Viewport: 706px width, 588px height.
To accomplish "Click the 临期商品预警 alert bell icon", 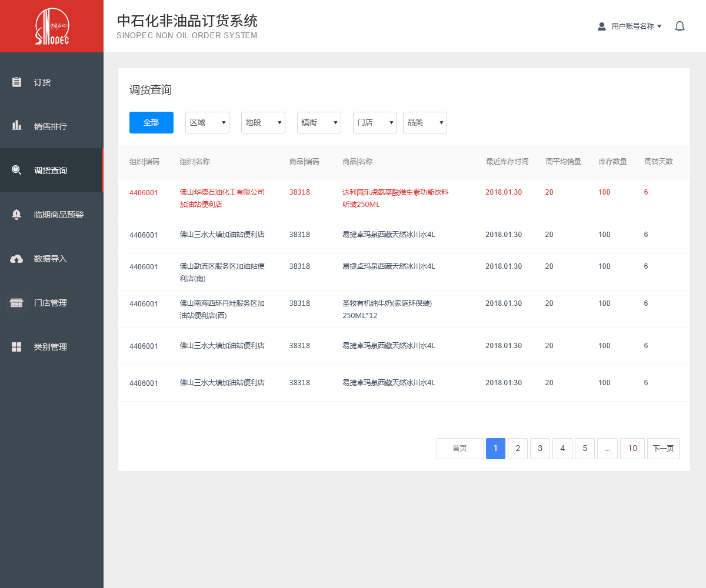I will pyautogui.click(x=17, y=214).
